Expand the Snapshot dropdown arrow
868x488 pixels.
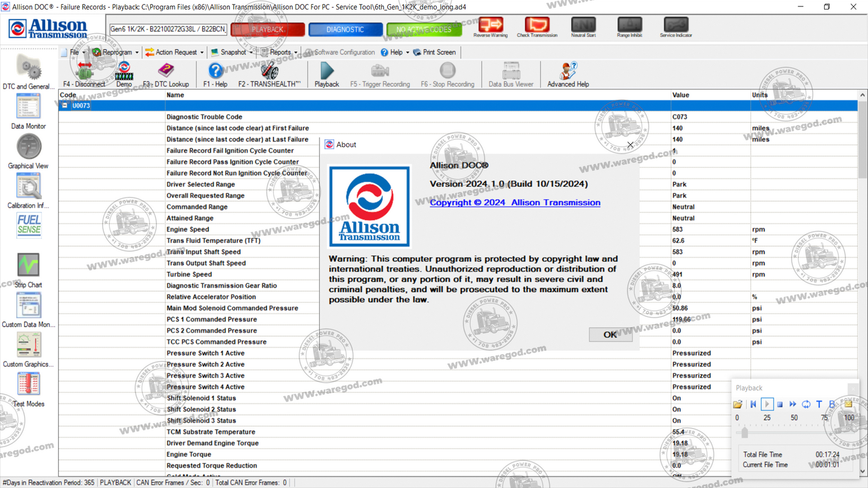pyautogui.click(x=250, y=52)
